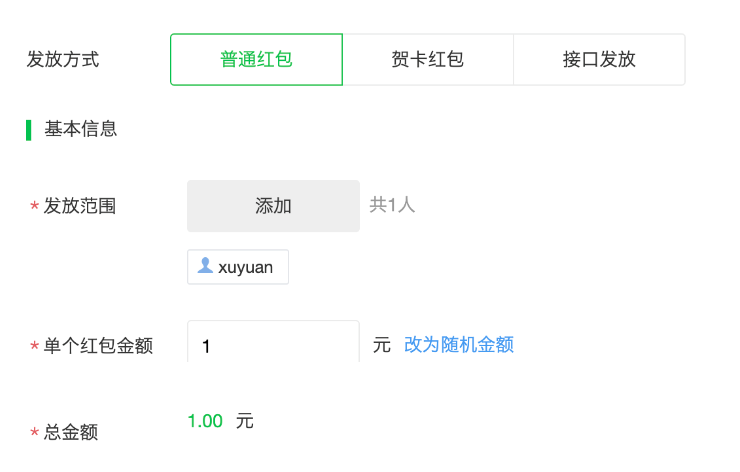Click the red asterisk beside 发放范围
740x472 pixels.
coord(34,206)
